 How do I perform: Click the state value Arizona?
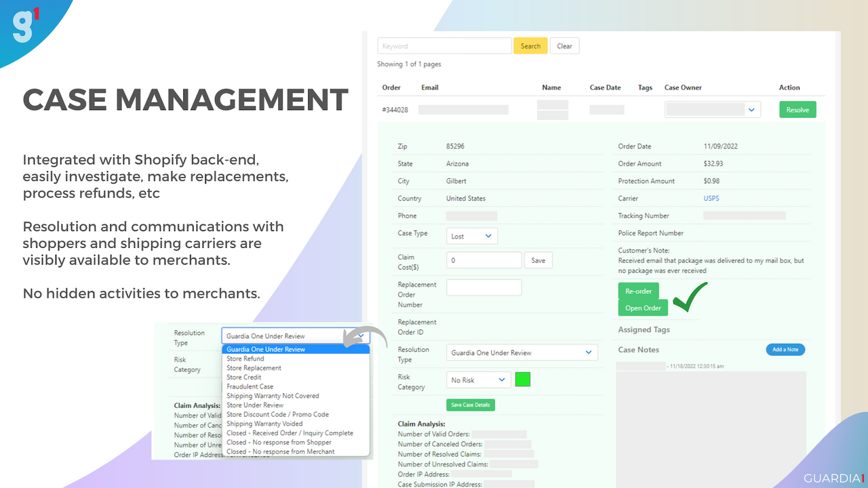click(457, 164)
